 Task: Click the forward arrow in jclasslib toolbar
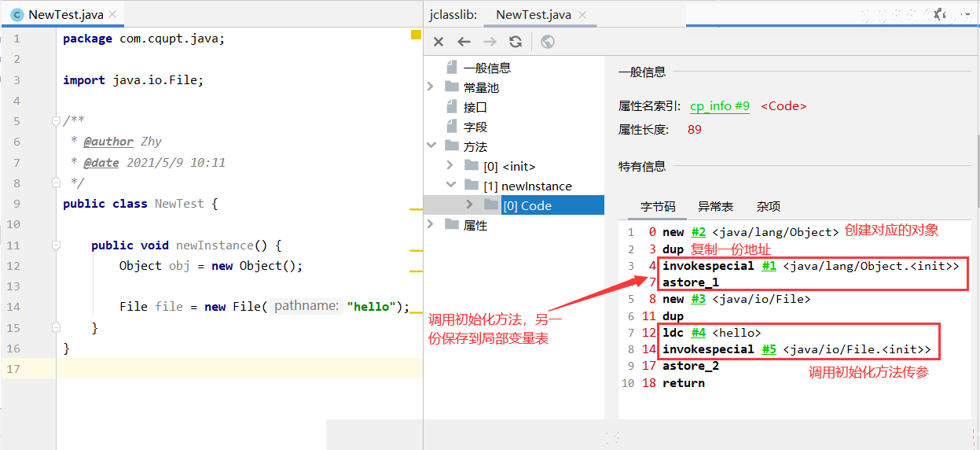tap(490, 42)
